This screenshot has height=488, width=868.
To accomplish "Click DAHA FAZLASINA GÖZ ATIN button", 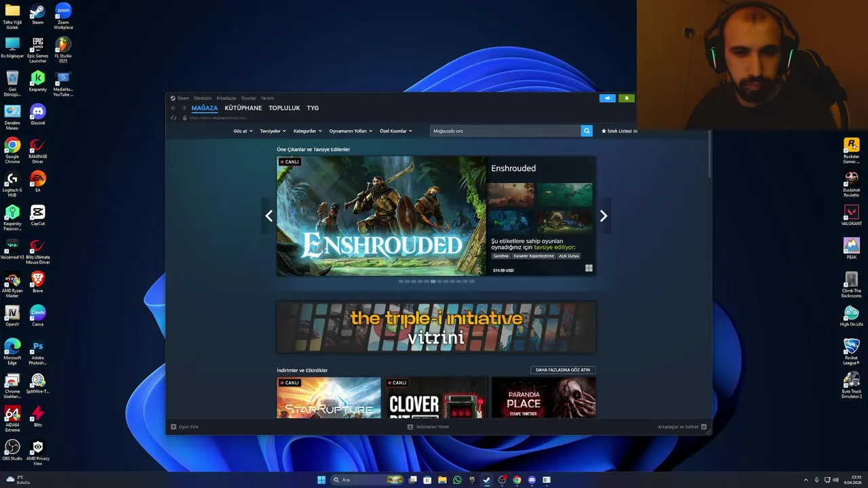I will click(x=563, y=370).
